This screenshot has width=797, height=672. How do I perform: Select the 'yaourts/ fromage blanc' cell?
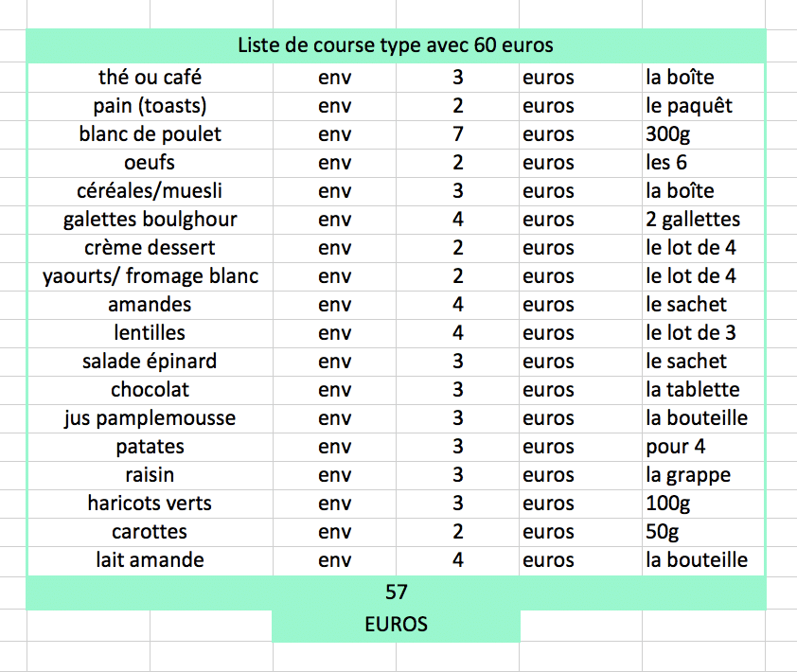[150, 276]
